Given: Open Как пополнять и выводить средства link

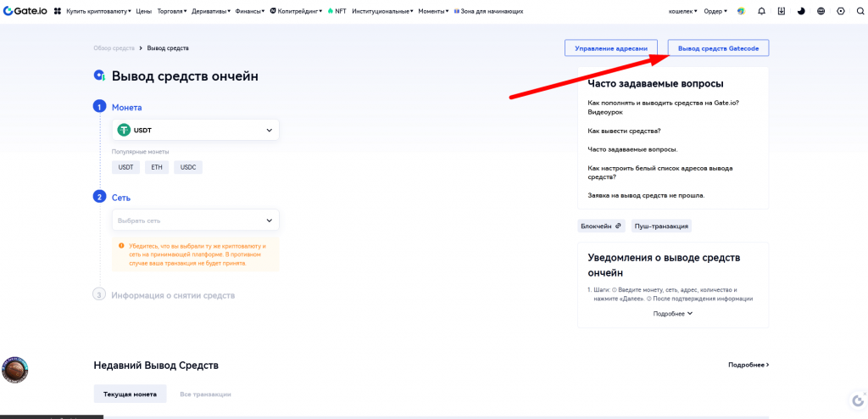Looking at the screenshot, I should coord(663,108).
